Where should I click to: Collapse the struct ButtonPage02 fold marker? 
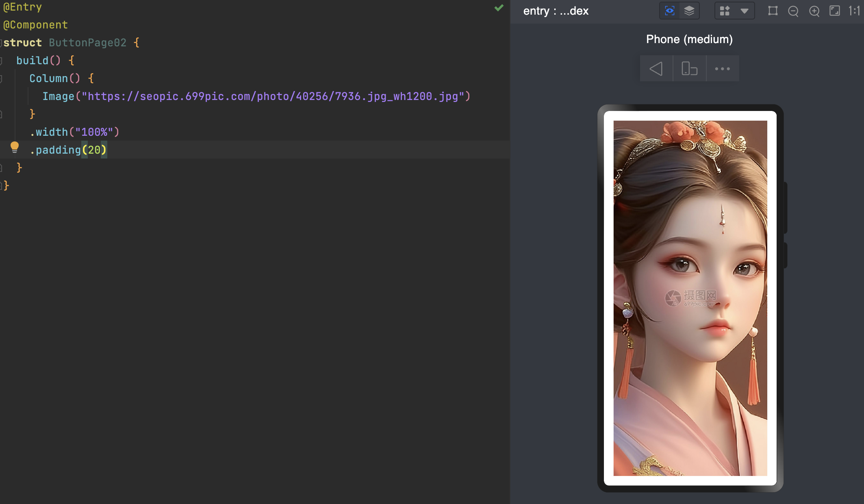(x=1, y=43)
